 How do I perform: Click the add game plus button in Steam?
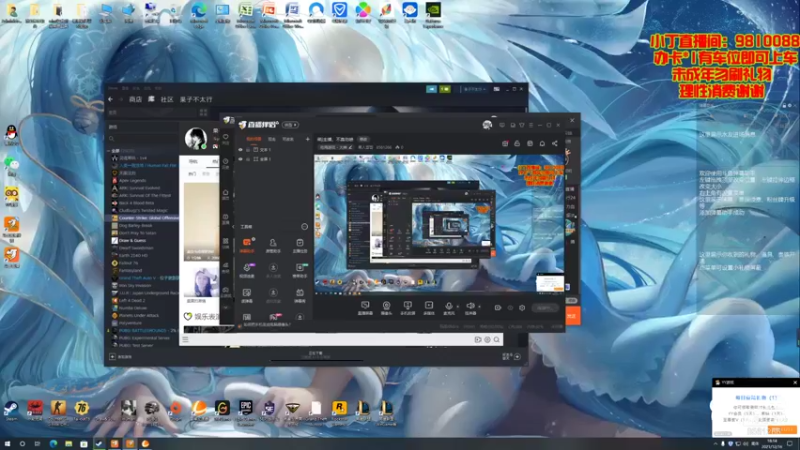point(112,357)
